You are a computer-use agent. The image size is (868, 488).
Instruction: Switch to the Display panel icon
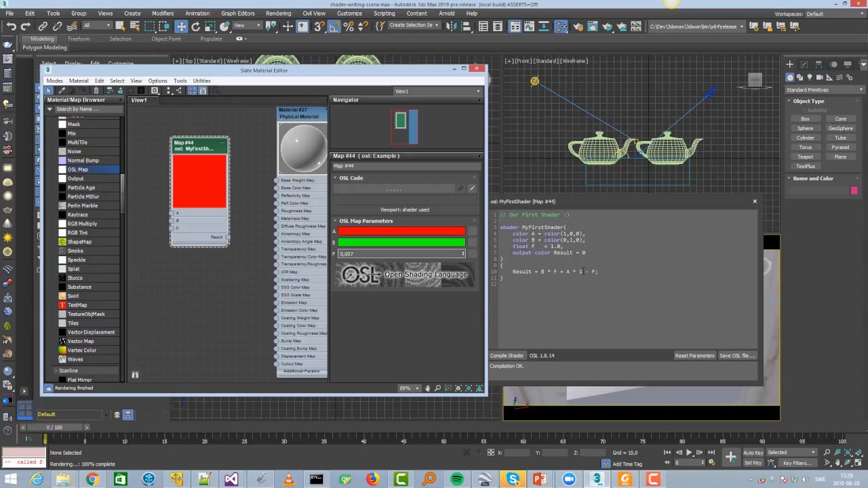[847, 64]
